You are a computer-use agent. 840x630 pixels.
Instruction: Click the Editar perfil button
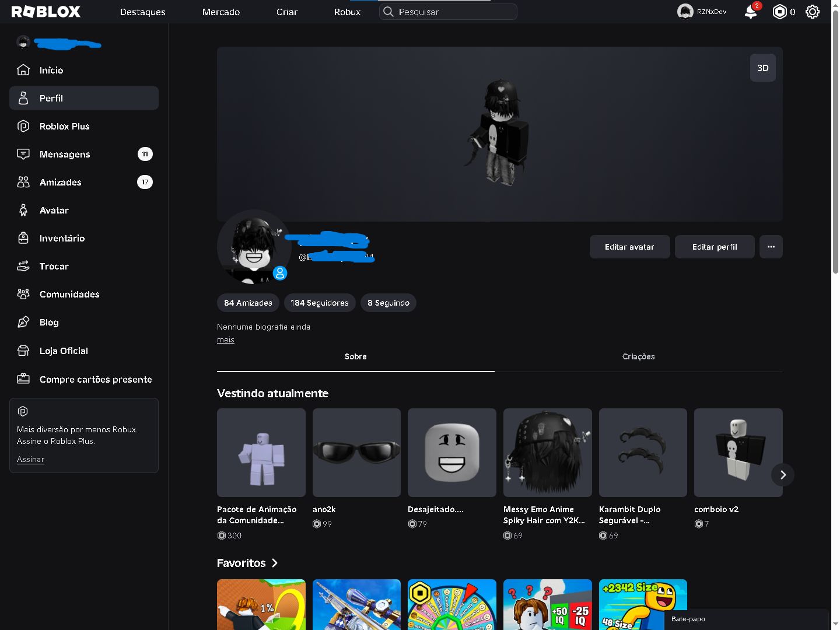coord(715,247)
